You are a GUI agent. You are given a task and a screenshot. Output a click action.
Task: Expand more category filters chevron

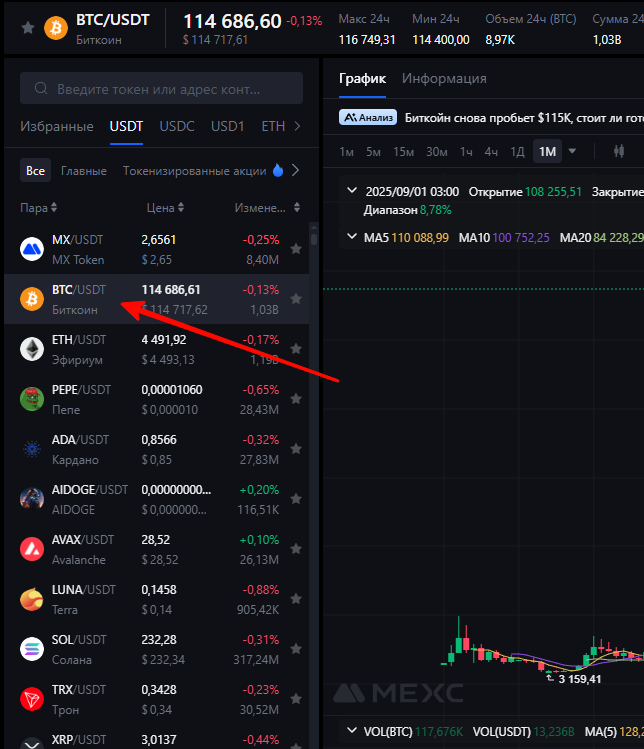[x=295, y=170]
